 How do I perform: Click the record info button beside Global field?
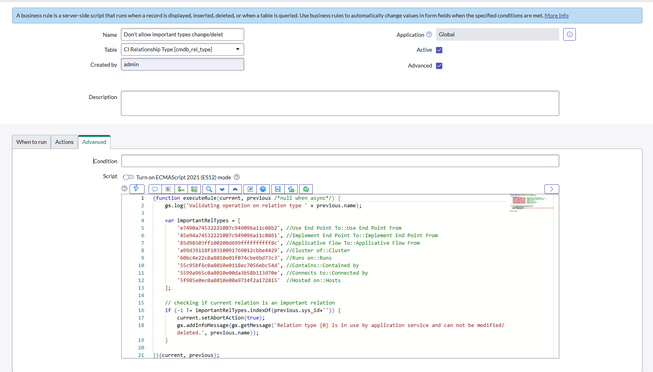[569, 35]
